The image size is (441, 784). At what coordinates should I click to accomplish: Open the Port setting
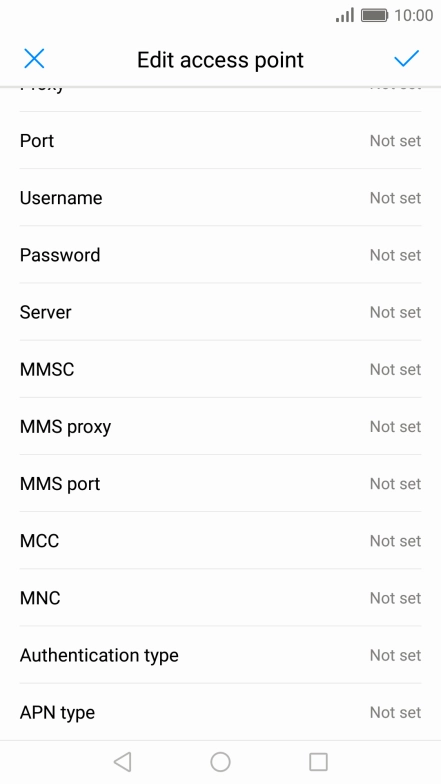pos(220,140)
